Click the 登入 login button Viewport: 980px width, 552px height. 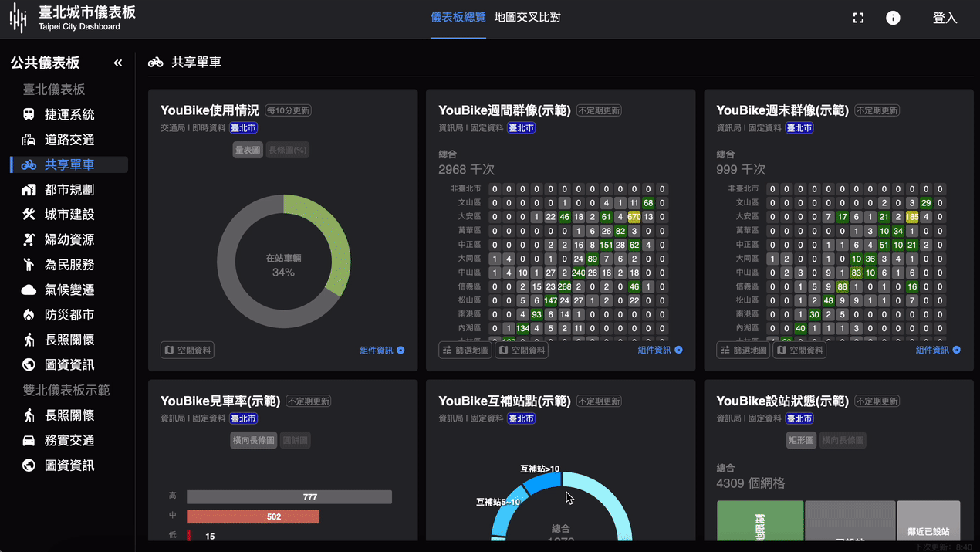tap(945, 18)
